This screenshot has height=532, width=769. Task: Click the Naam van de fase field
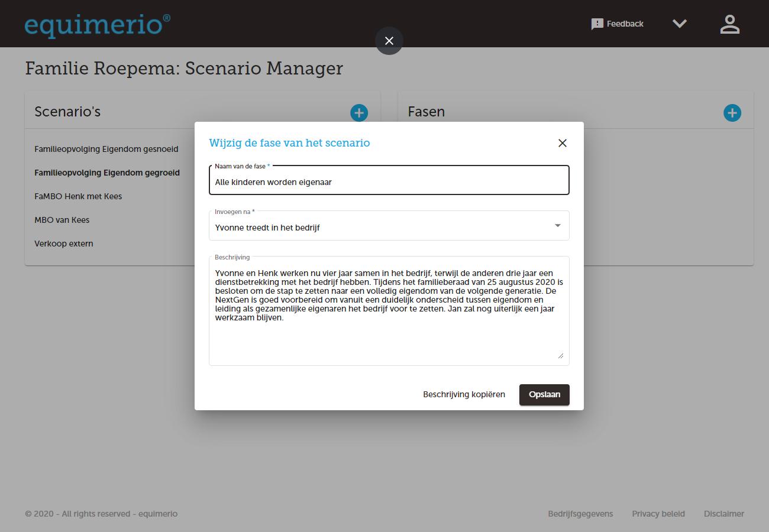(389, 182)
